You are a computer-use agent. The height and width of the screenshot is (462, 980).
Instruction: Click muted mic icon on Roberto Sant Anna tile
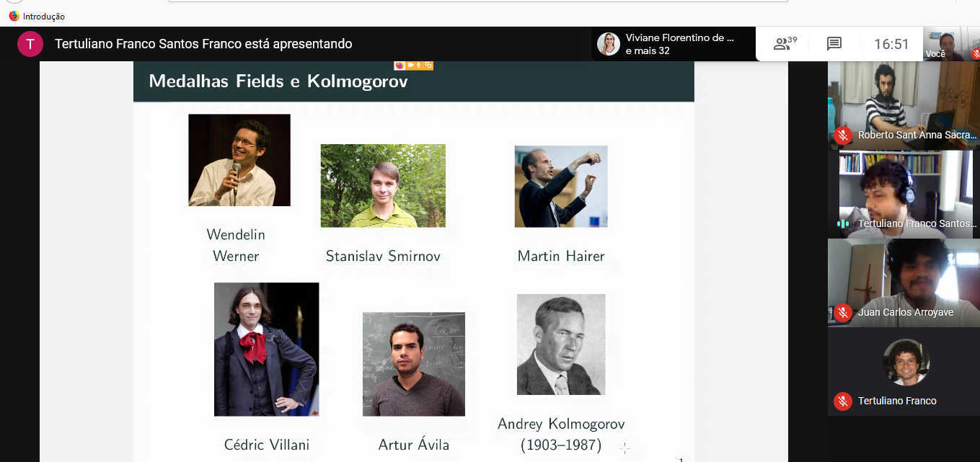point(843,135)
